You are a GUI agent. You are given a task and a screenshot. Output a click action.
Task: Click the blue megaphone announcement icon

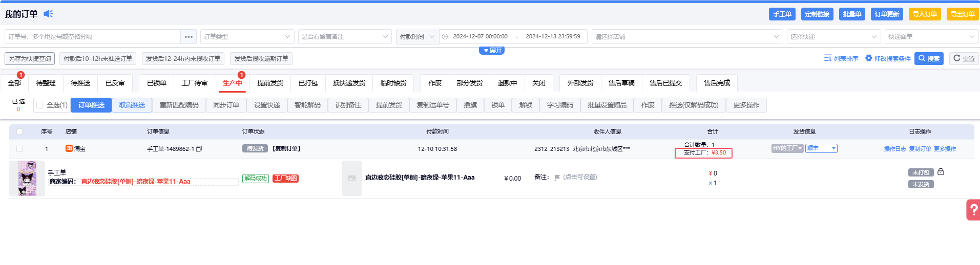(48, 14)
